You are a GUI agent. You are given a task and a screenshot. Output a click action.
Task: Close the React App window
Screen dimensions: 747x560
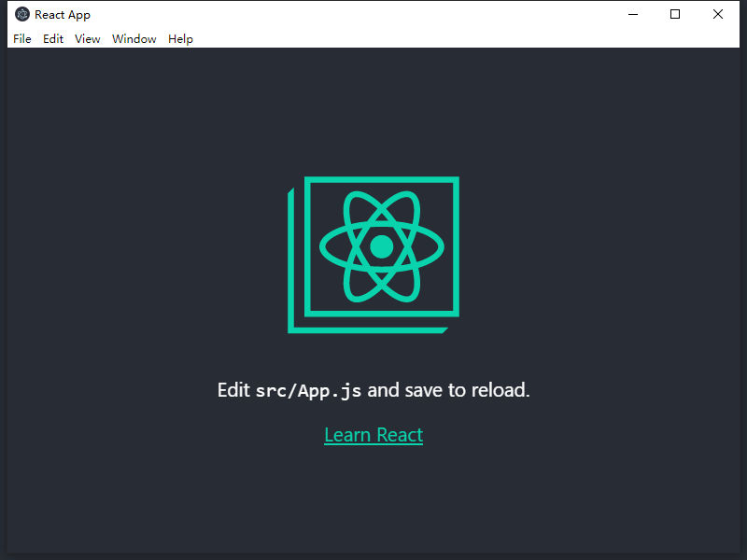718,14
